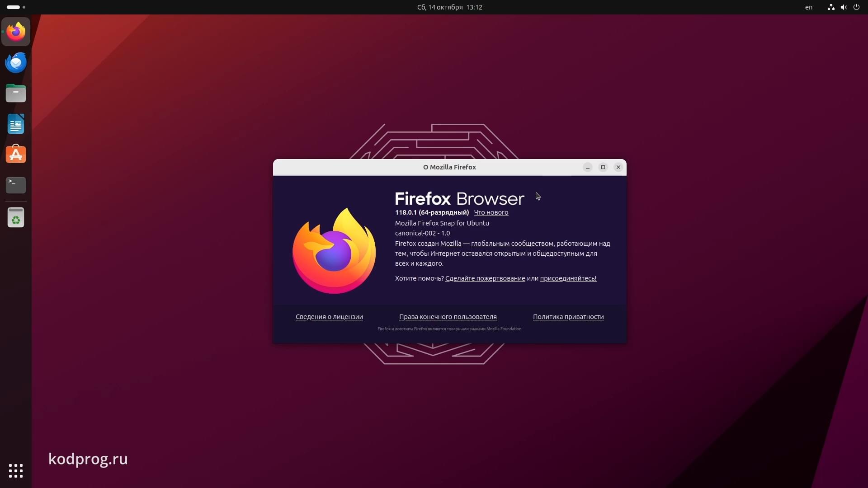This screenshot has width=868, height=488.
Task: Open the 'Что нового' link
Action: coord(491,212)
